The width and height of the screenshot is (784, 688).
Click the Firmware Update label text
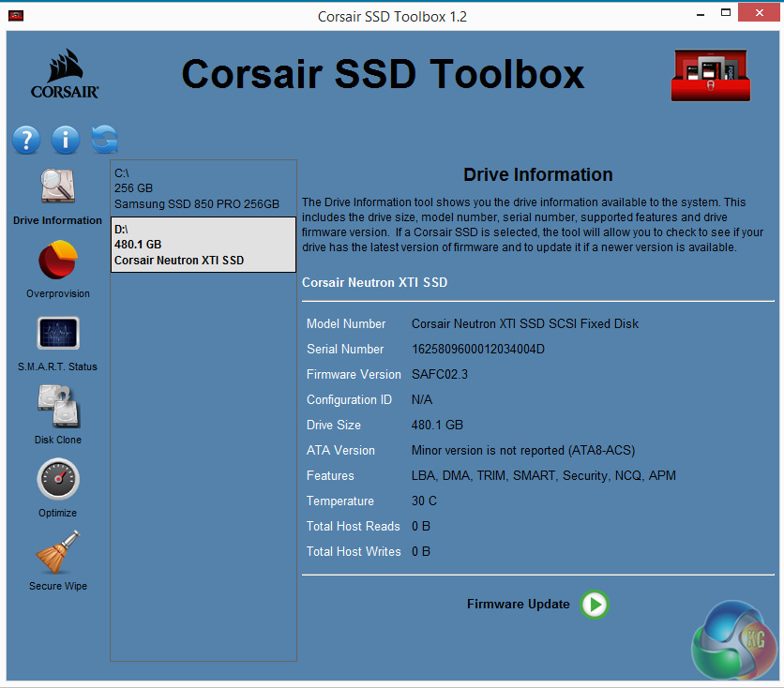pyautogui.click(x=518, y=604)
